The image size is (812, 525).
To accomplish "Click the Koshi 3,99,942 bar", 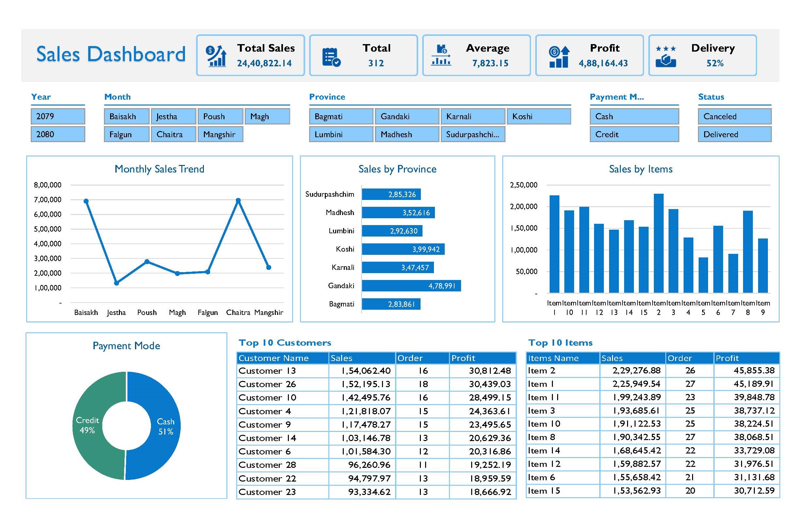I will [x=403, y=249].
